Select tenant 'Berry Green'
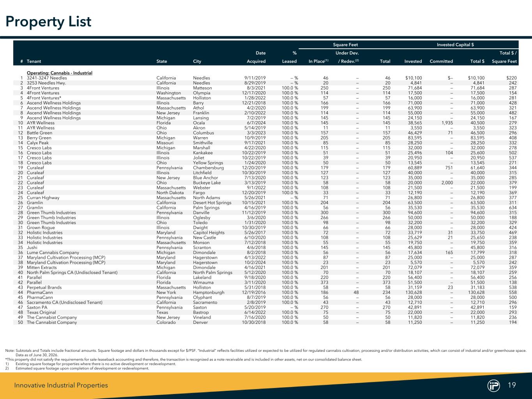This screenshot has width=532, height=399. (x=39, y=138)
